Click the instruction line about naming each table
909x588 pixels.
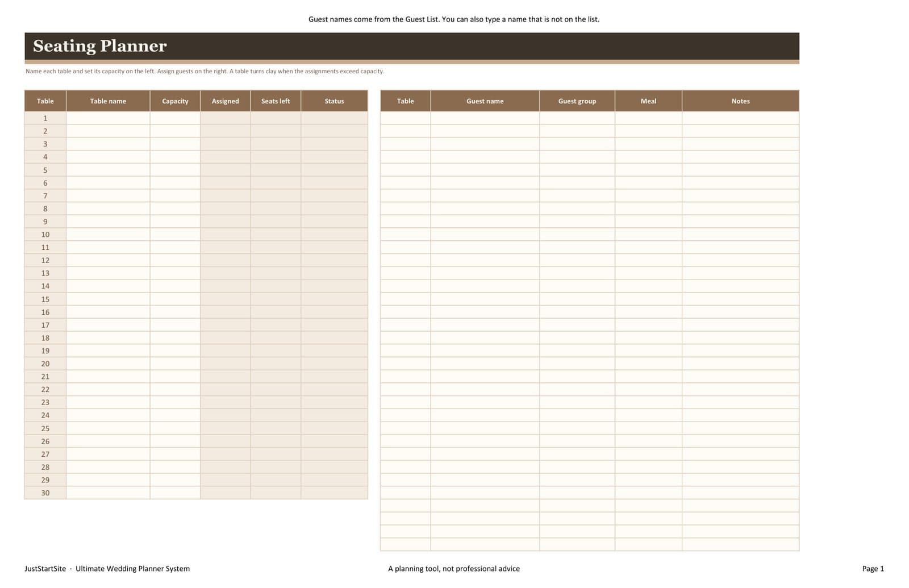click(x=205, y=72)
